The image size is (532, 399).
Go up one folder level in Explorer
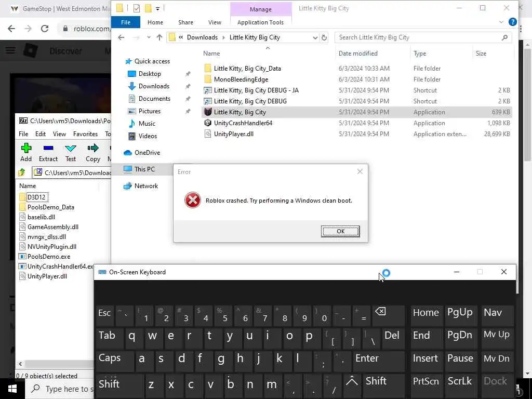pyautogui.click(x=159, y=37)
